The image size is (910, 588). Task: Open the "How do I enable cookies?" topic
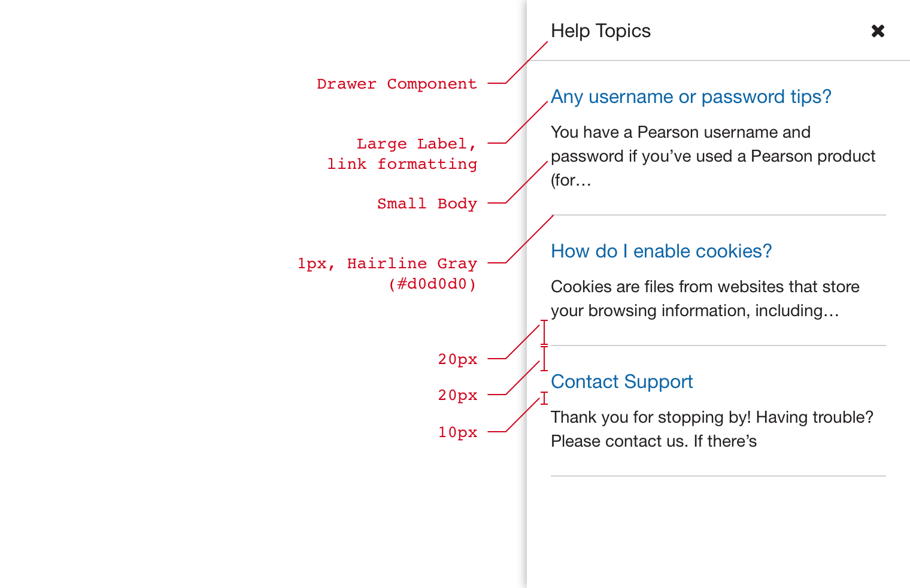[x=661, y=251]
